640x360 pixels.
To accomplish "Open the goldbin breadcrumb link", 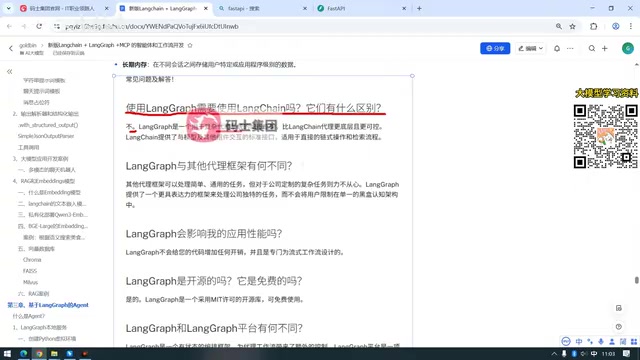I will coord(28,45).
